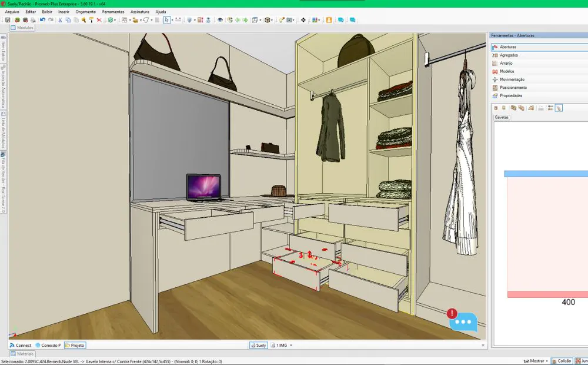
Task: Click the blue bar in drawer preview
Action: (546, 174)
